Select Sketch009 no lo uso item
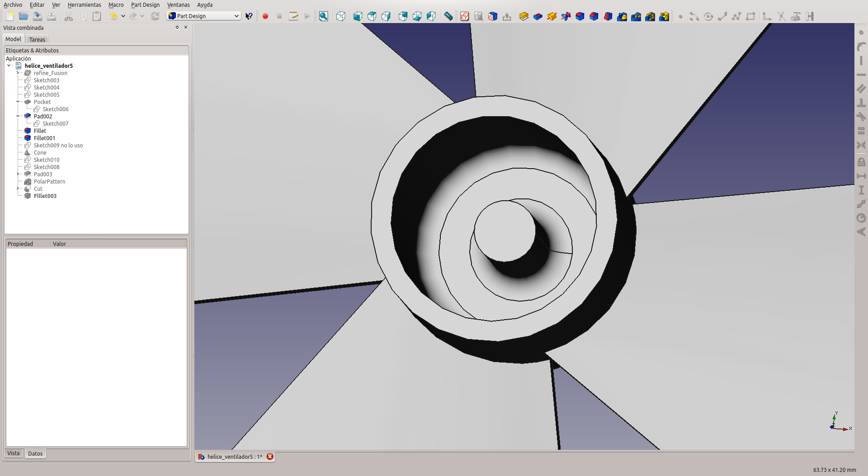Image resolution: width=868 pixels, height=476 pixels. (x=58, y=145)
